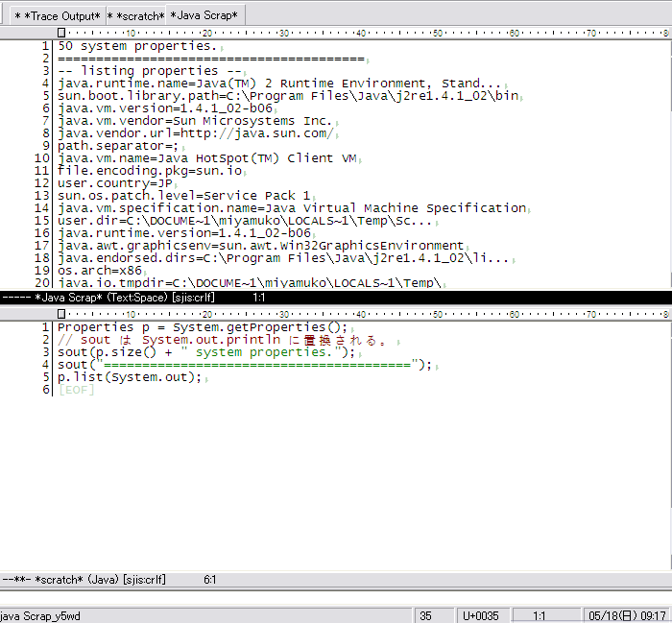The height and width of the screenshot is (623, 672).
Task: Switch to the *Trace Output* tab
Action: tap(58, 16)
